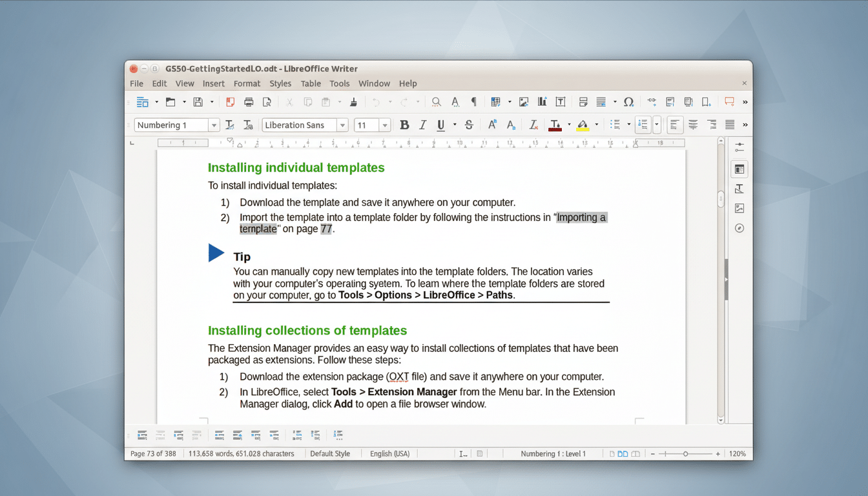This screenshot has width=868, height=496.
Task: Open the Tools menu
Action: tap(340, 83)
